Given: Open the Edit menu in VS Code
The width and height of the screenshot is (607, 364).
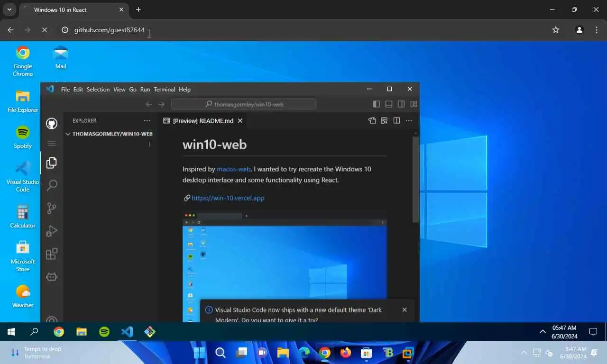Looking at the screenshot, I should [x=78, y=90].
